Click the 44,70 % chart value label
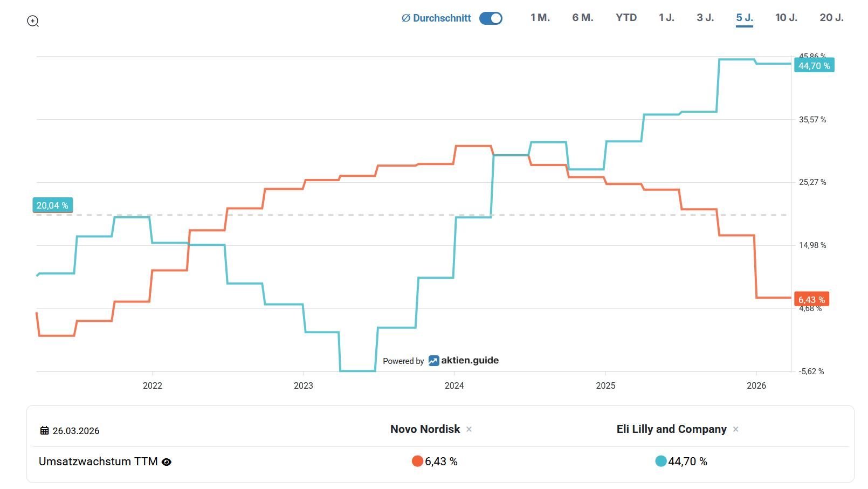 [x=814, y=66]
